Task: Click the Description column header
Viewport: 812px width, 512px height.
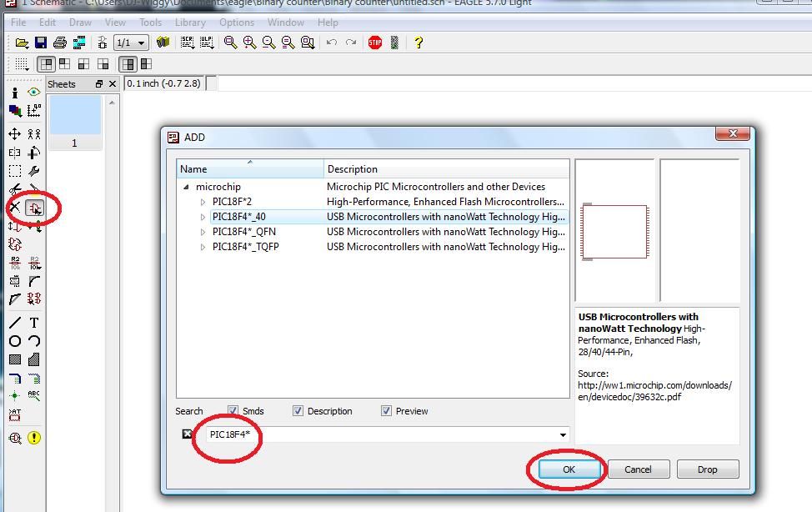Action: (x=446, y=169)
